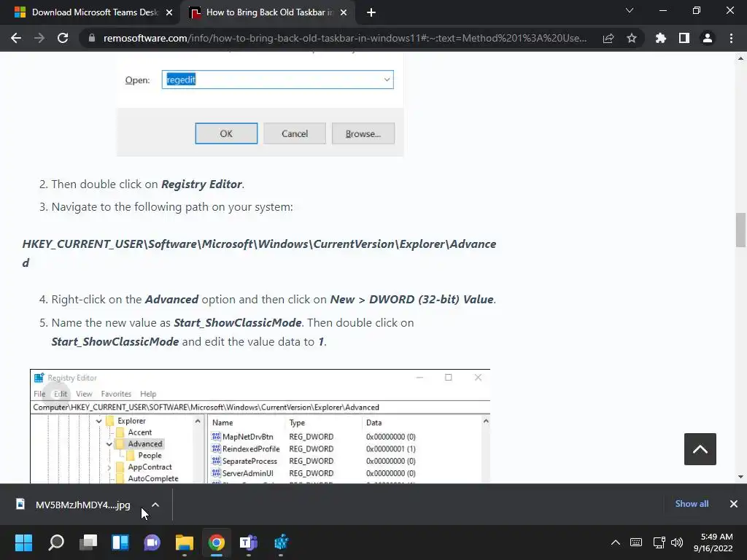Click OK in the Run dialog image

point(226,133)
